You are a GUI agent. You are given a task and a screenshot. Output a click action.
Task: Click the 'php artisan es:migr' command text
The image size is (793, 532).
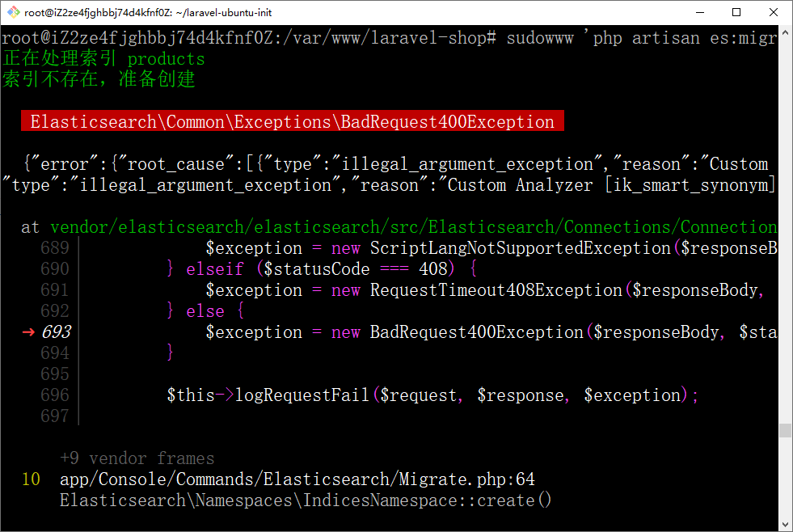point(685,38)
